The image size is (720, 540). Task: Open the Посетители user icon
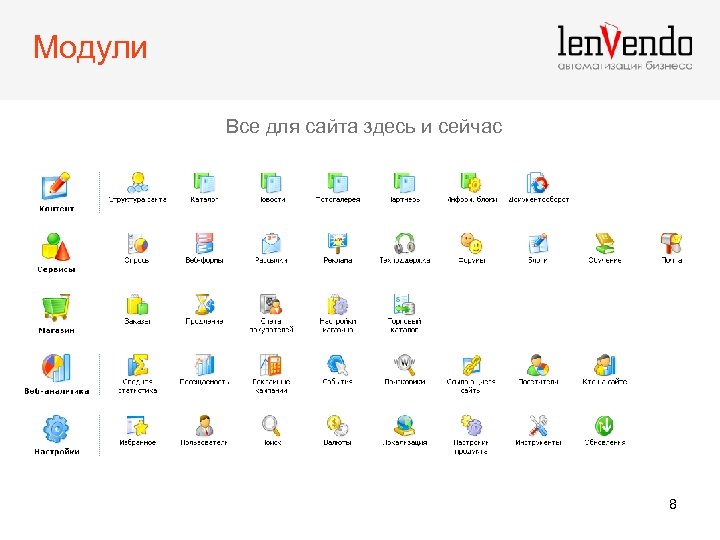point(538,365)
